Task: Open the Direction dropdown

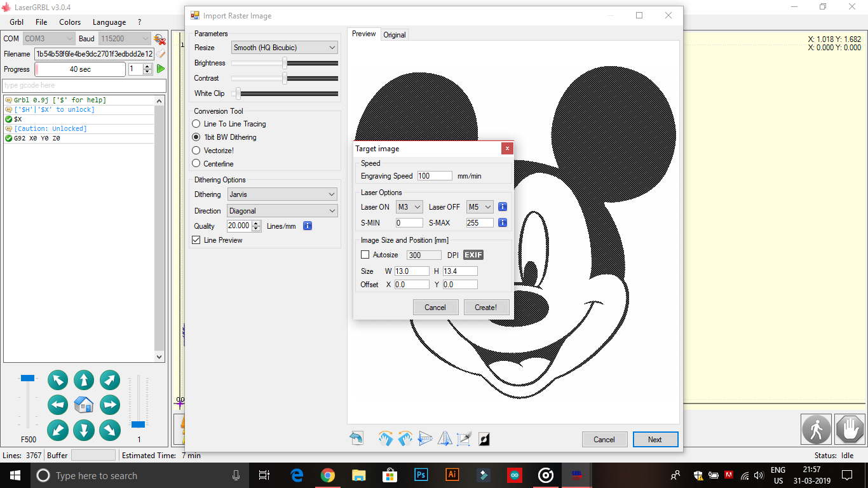Action: click(282, 210)
